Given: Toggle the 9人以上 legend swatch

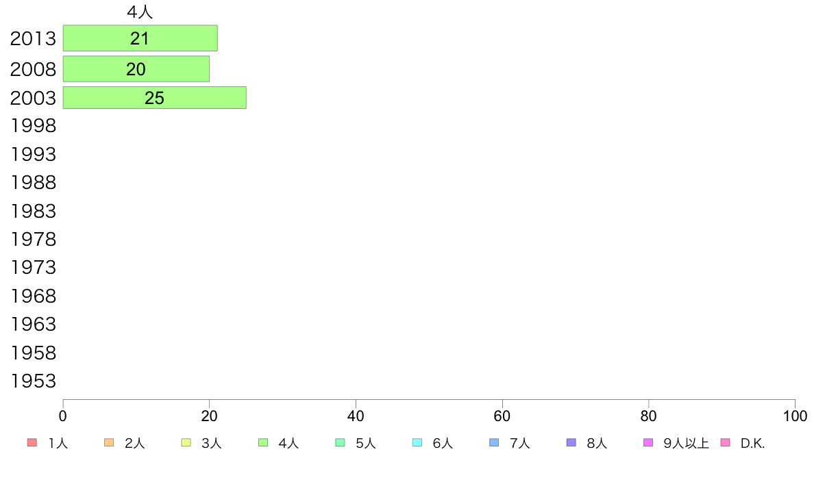Looking at the screenshot, I should pyautogui.click(x=648, y=442).
